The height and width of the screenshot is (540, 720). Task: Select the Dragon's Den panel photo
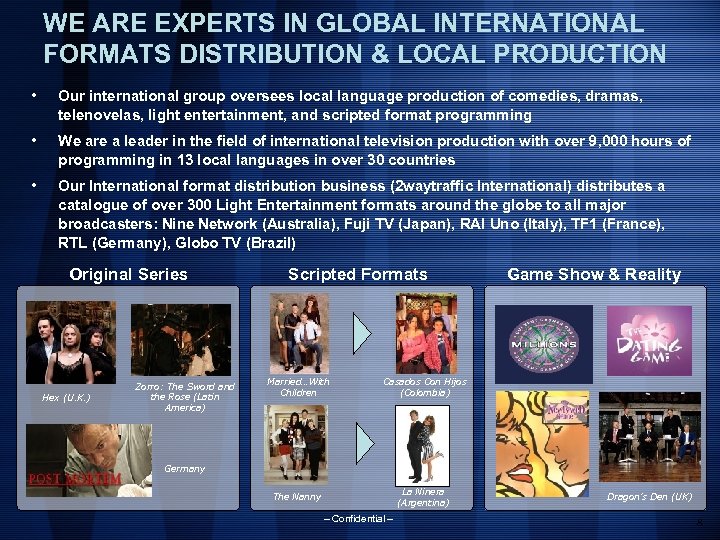(x=650, y=437)
